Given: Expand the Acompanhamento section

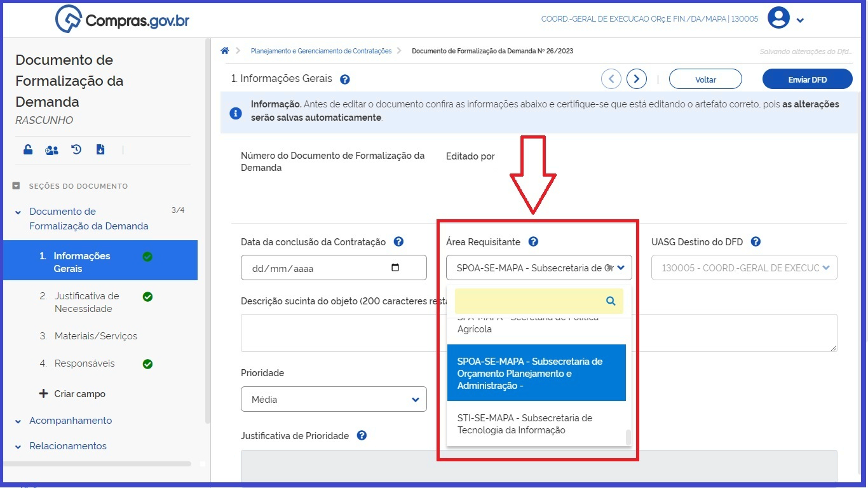Looking at the screenshot, I should click(x=70, y=421).
